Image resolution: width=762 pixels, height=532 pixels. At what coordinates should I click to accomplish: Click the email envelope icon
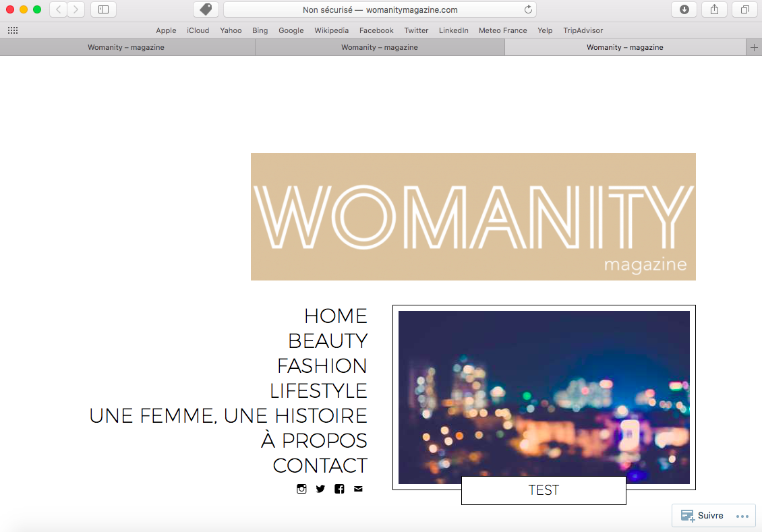point(358,489)
